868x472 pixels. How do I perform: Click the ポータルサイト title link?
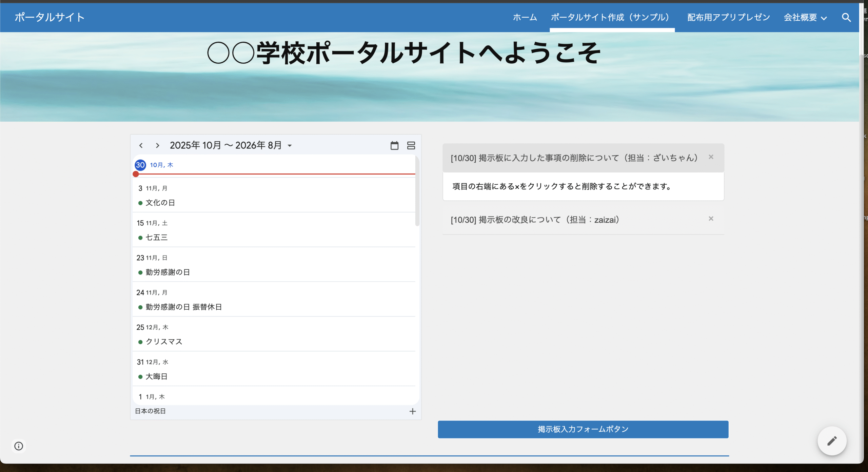click(x=49, y=17)
